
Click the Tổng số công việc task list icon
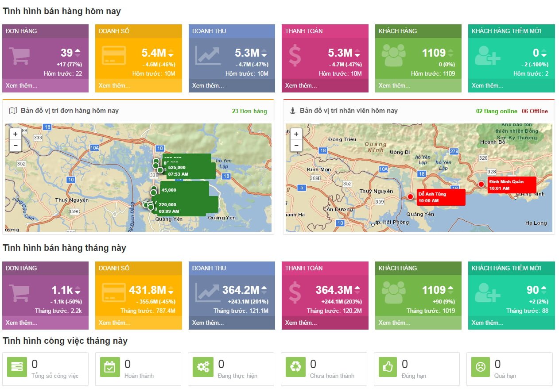point(17,367)
